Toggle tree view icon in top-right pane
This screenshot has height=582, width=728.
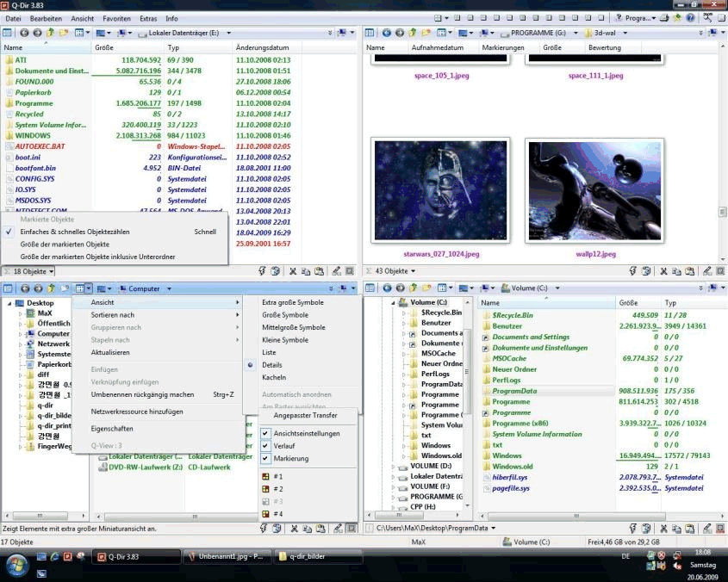tap(370, 33)
